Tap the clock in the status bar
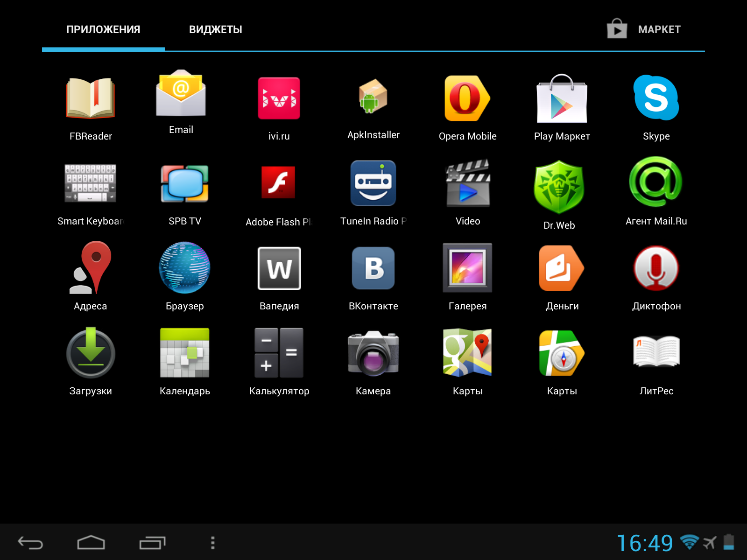The image size is (747, 560). 644,543
